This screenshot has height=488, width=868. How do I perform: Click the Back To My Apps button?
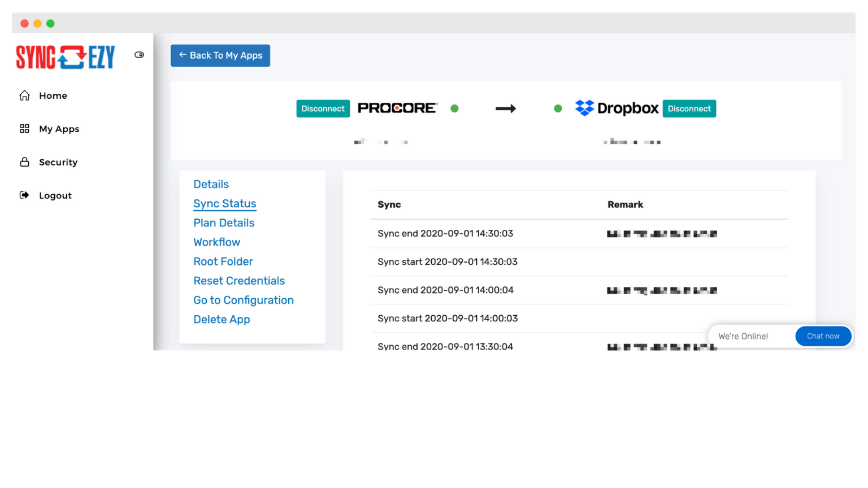(x=220, y=55)
